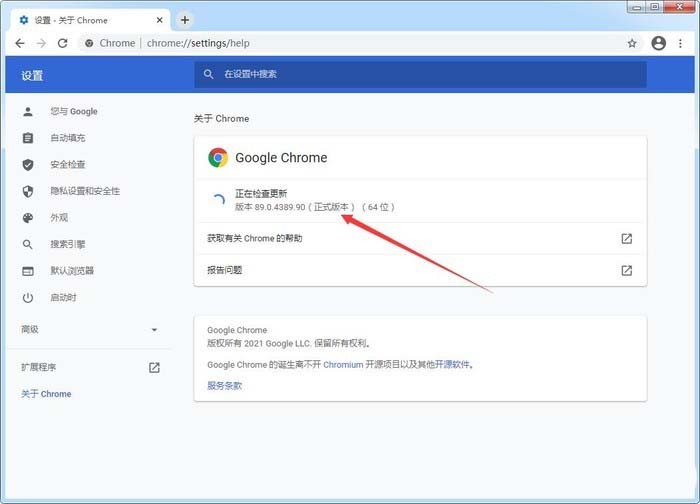Open a new tab with plus button
Screen dimensions: 700x504
point(185,19)
